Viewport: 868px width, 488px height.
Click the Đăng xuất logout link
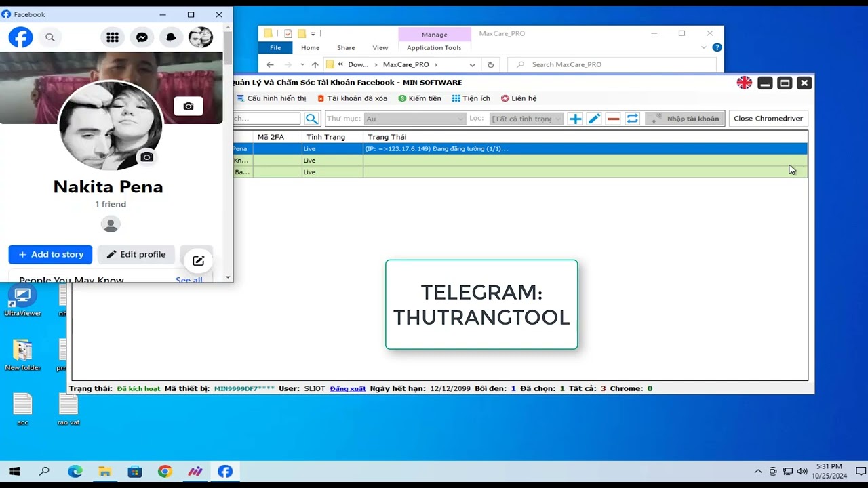click(348, 389)
